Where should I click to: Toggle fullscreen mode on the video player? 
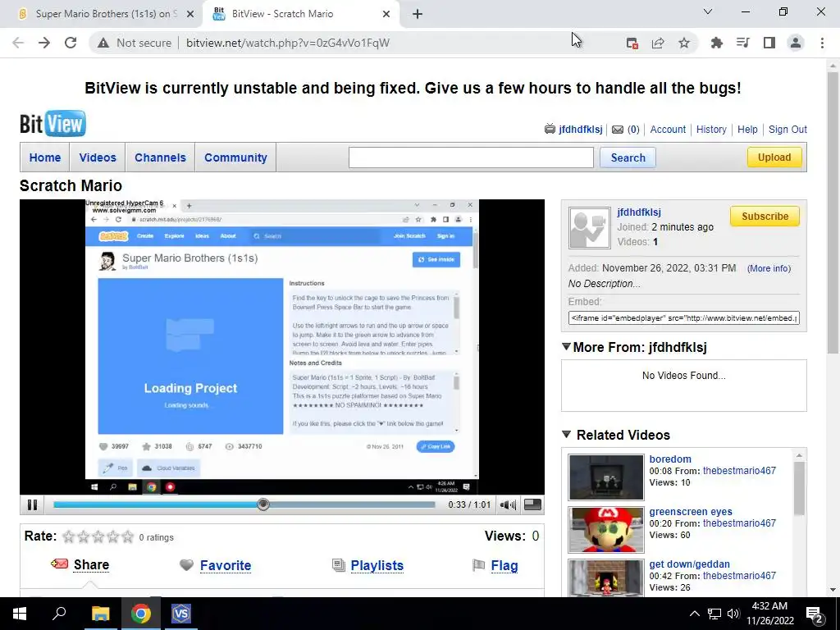coord(532,504)
